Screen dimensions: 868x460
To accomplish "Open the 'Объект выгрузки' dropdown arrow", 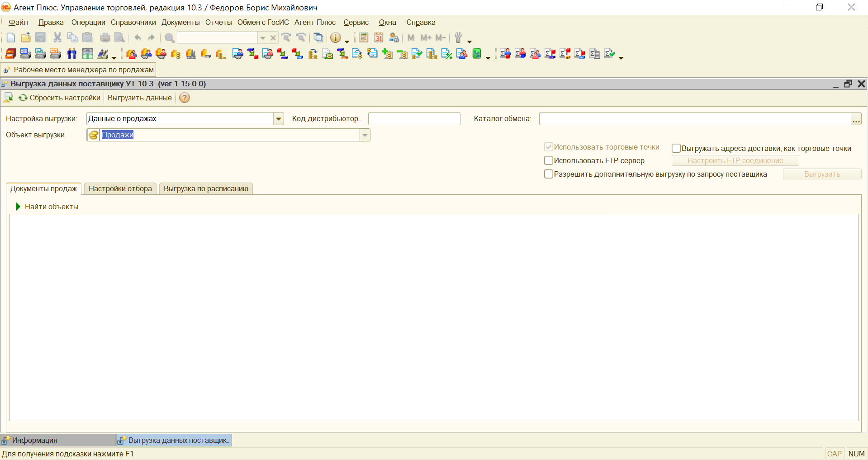I will pos(365,135).
